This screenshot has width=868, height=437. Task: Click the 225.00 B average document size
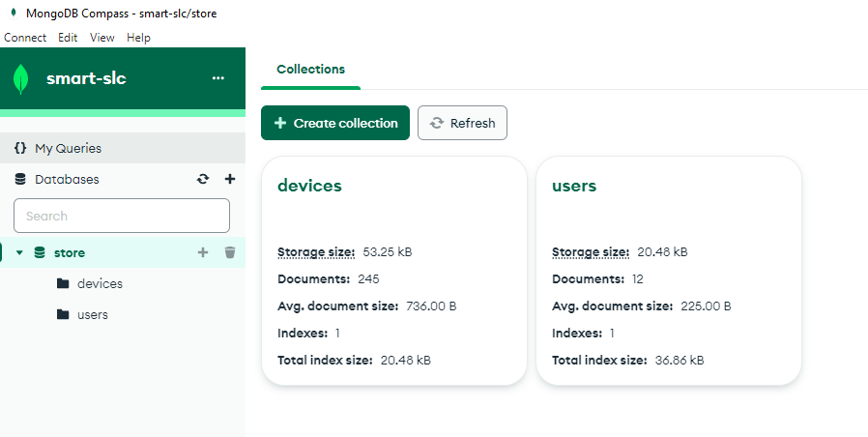coord(706,306)
